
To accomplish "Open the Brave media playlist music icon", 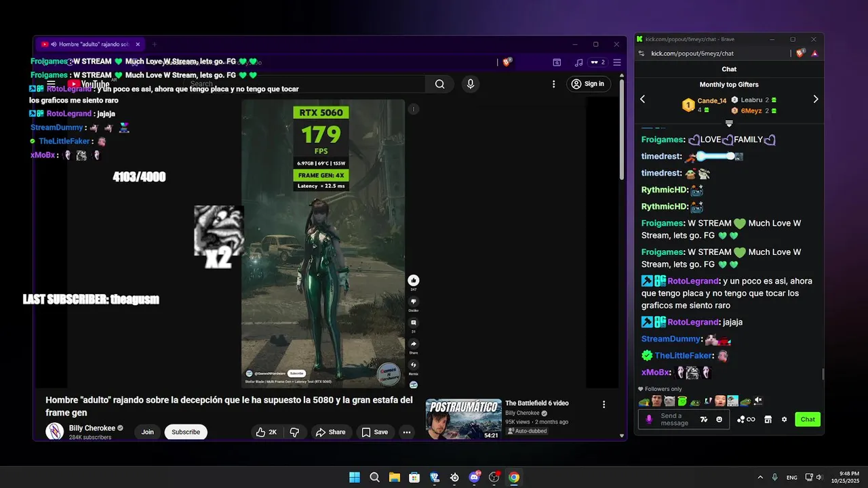I will point(578,62).
